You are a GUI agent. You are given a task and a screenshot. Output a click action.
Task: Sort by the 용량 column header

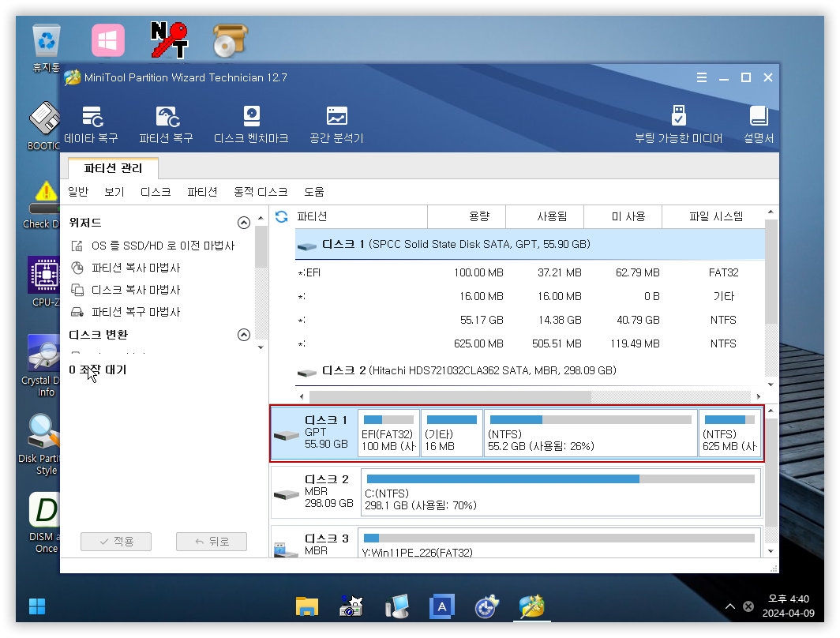[x=467, y=216]
